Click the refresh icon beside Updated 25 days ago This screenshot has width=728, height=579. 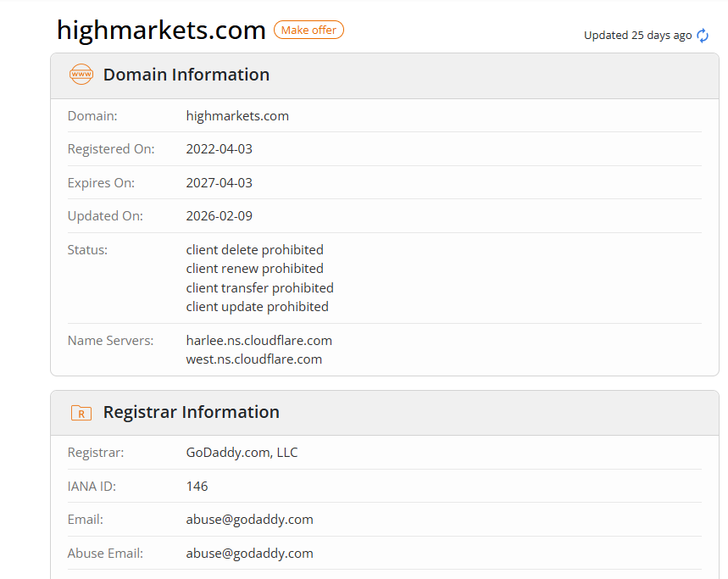[703, 36]
